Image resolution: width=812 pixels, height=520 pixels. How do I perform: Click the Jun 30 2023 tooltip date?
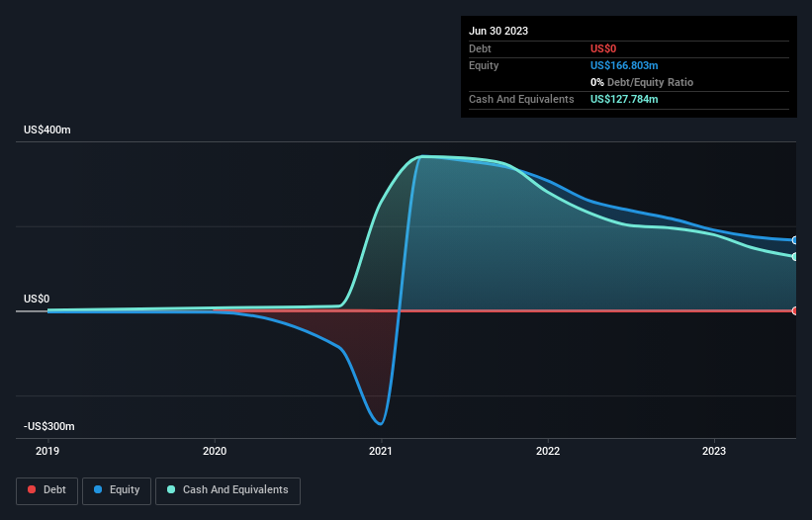498,31
